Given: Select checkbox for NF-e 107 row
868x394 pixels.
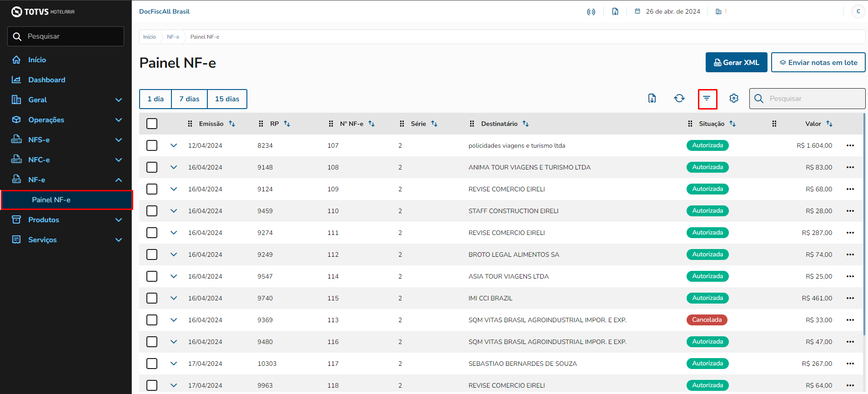Looking at the screenshot, I should point(152,145).
